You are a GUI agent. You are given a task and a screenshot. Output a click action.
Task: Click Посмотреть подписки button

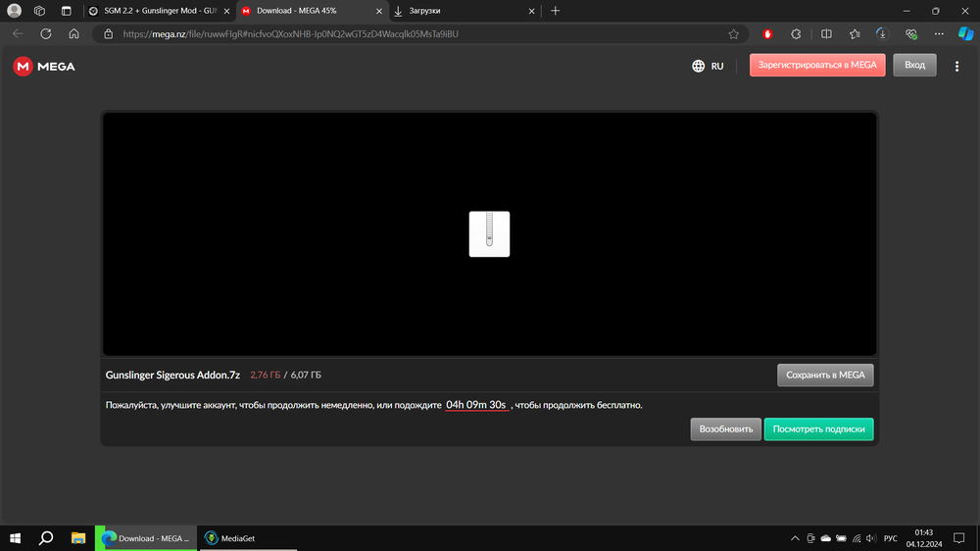click(x=818, y=429)
